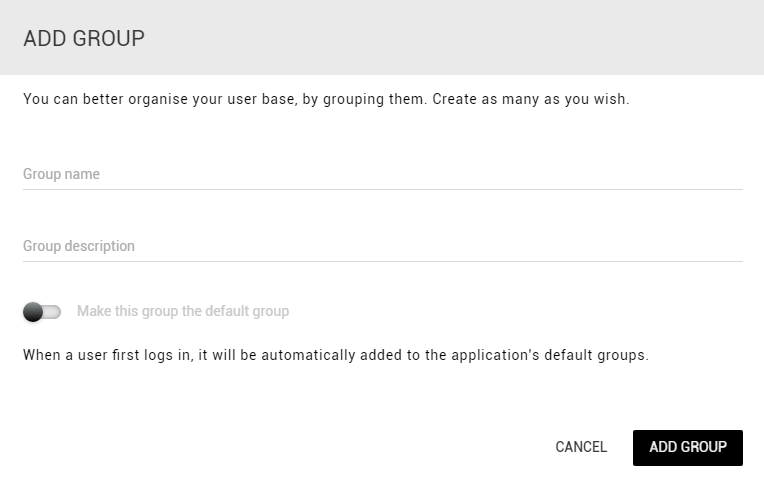
Task: Click the ADD GROUP dialog title
Action: point(84,38)
